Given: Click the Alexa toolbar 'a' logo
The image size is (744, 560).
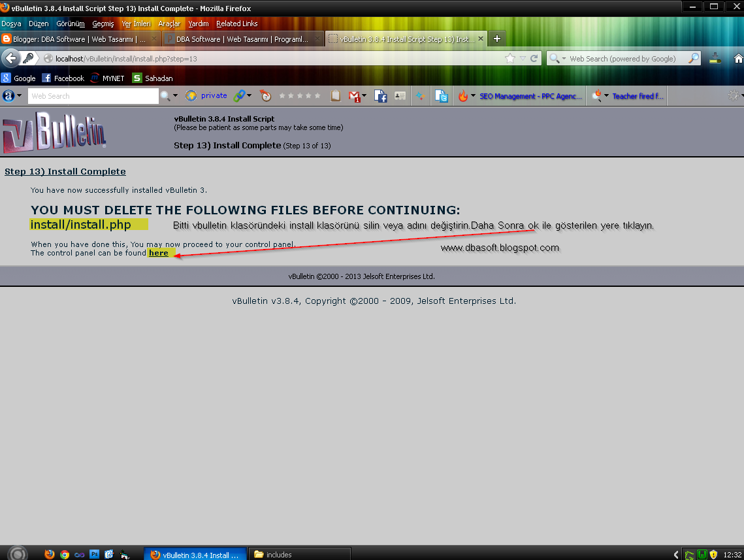Looking at the screenshot, I should [8, 96].
